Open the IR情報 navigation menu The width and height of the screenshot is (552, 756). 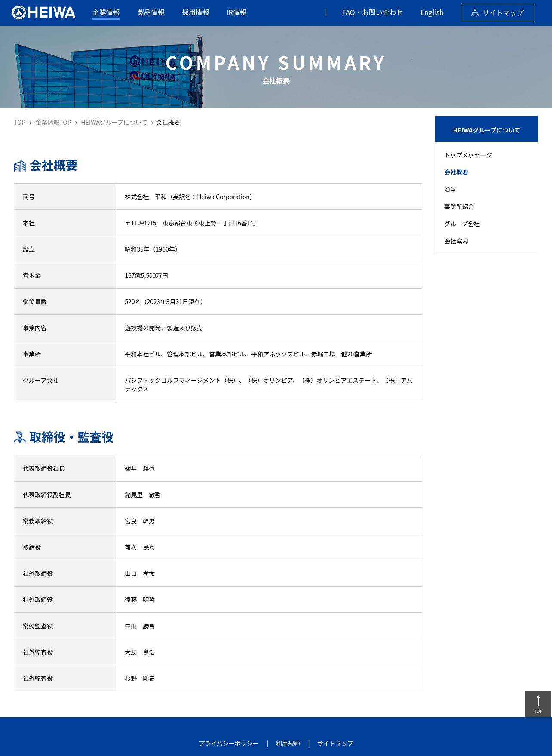click(x=236, y=12)
